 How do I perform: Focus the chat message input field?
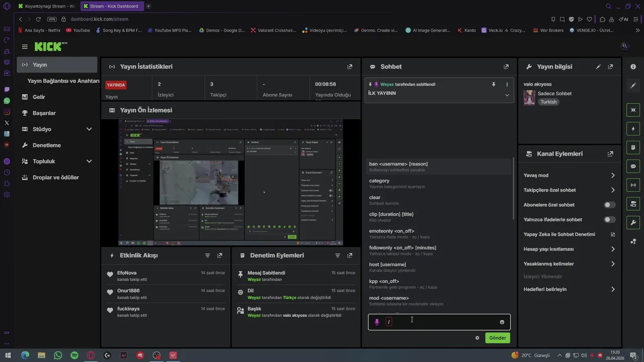point(439,322)
